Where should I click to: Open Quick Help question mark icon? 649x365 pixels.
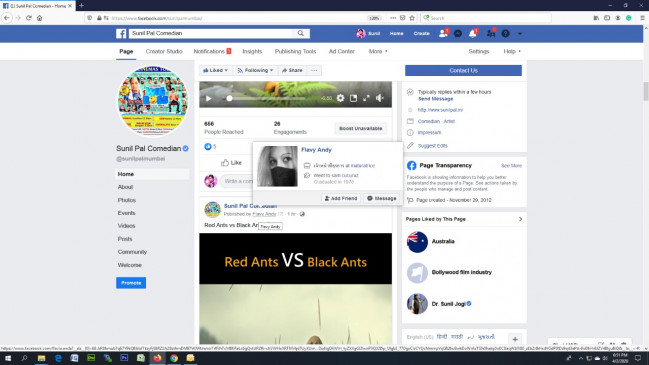point(505,34)
